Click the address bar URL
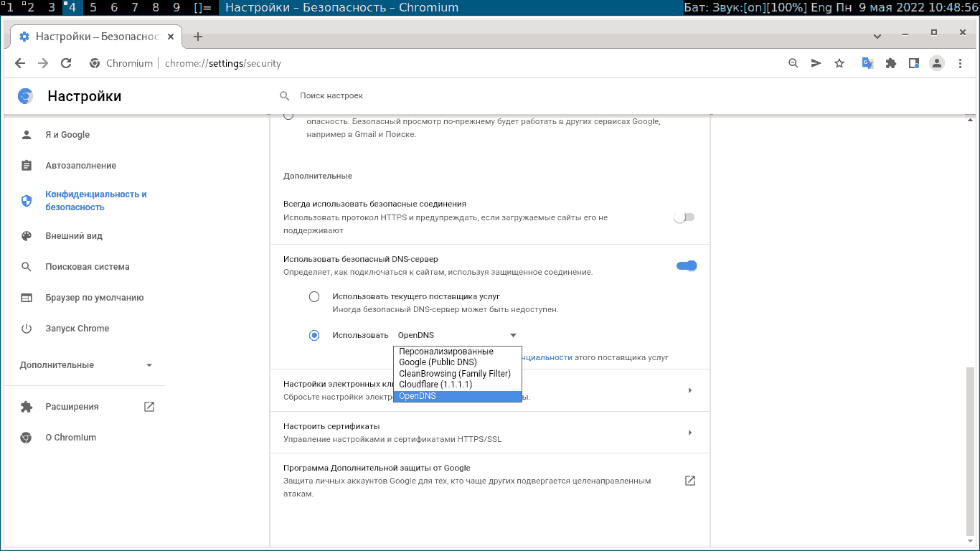The height and width of the screenshot is (551, 980). [x=223, y=63]
